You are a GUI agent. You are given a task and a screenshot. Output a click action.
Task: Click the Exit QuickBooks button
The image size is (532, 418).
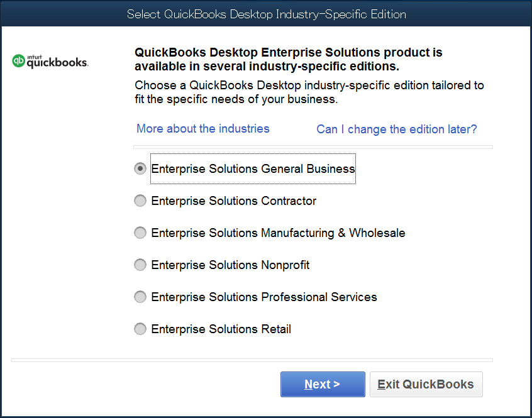[426, 384]
